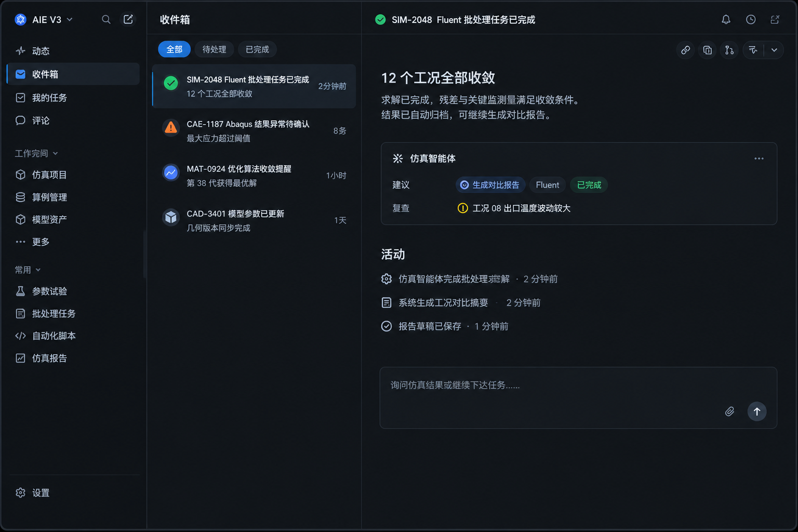Copy link with the chain icon

click(686, 50)
